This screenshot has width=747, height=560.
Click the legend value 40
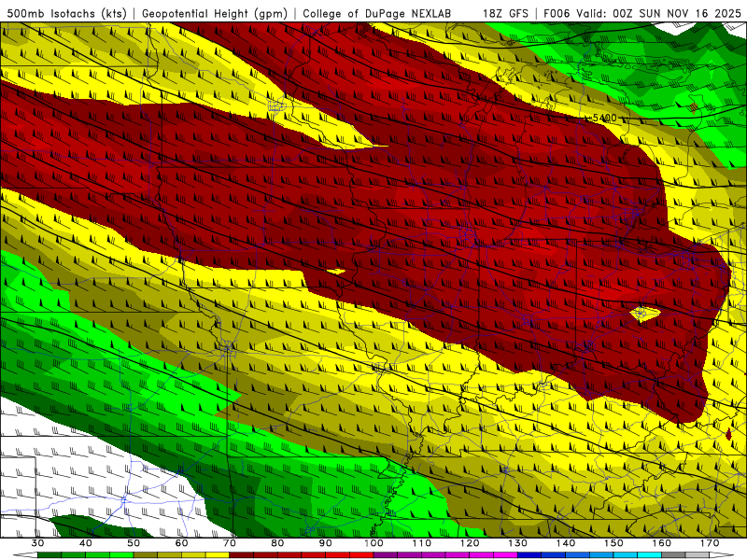pyautogui.click(x=85, y=543)
